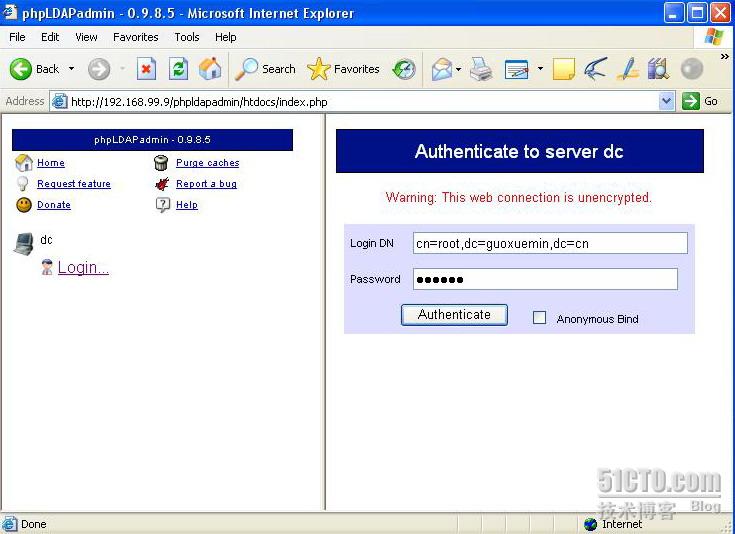
Task: Click the Purge caches link
Action: coord(207,163)
